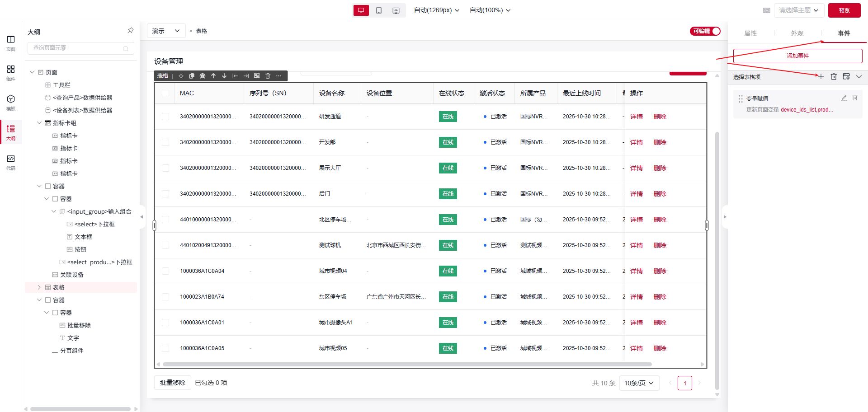Expand the 表格 node in the outline tree
This screenshot has width=868, height=412.
click(39, 287)
